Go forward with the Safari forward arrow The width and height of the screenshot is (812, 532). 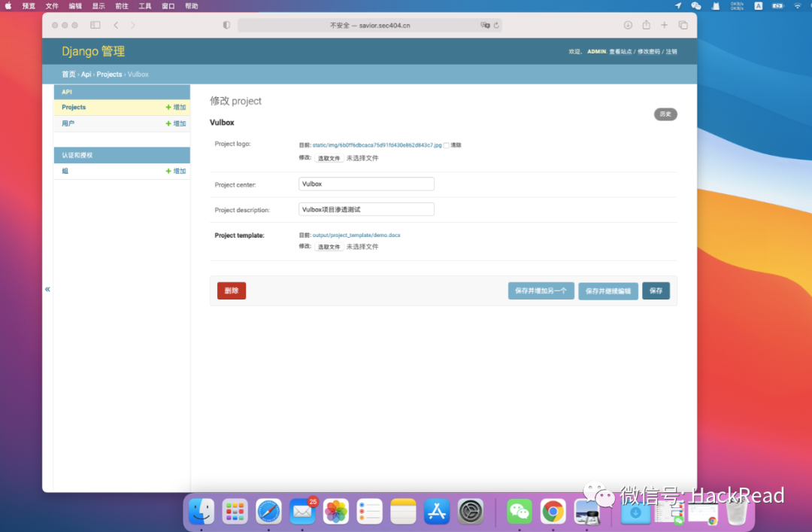[133, 25]
